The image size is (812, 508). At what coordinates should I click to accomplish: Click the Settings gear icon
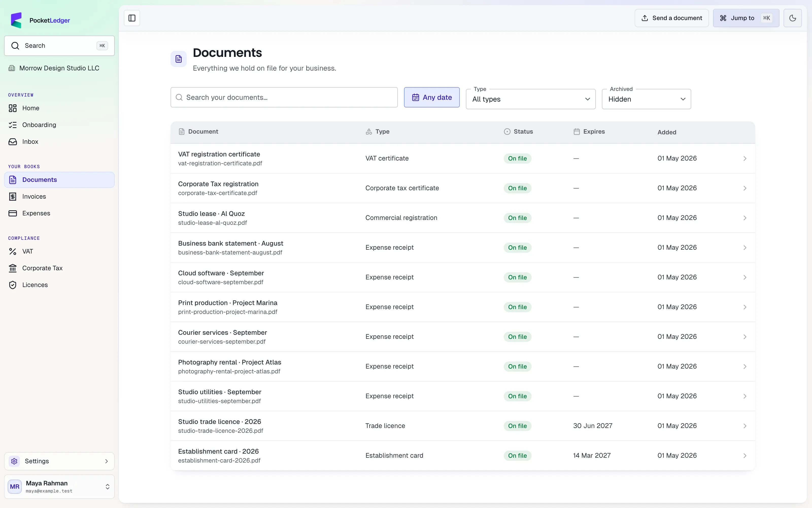14,461
